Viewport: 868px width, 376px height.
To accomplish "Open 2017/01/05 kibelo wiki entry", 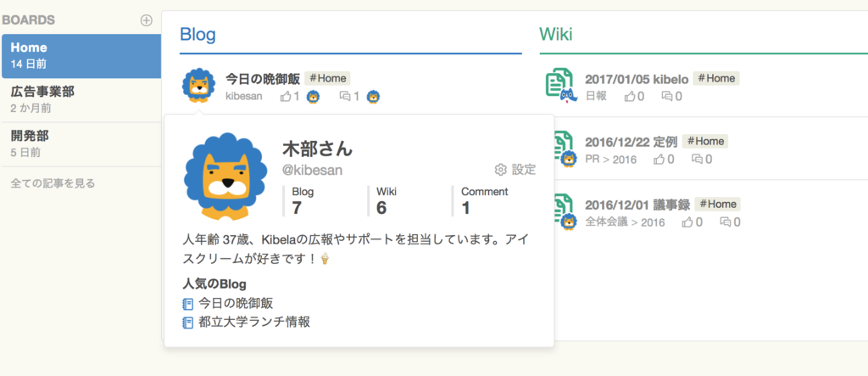I will (x=637, y=79).
